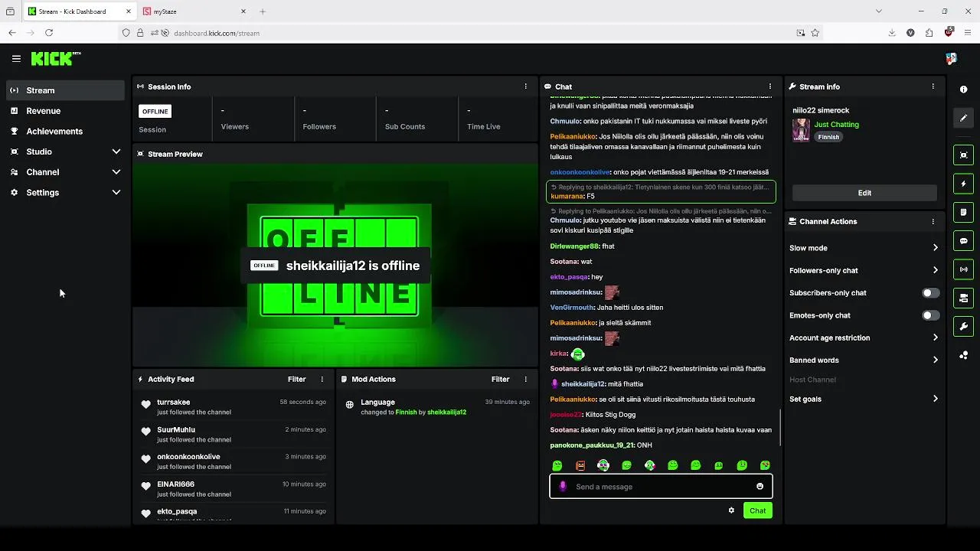Click the Just Chatting category link
980x551 pixels.
pos(837,124)
